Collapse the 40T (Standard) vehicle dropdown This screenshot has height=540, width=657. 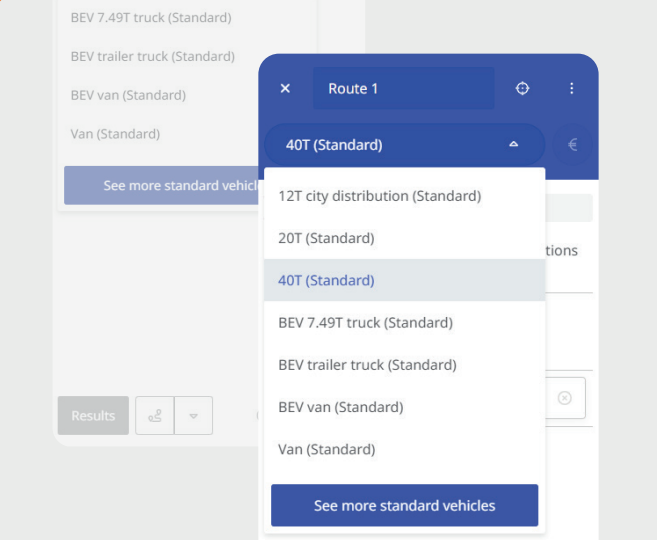click(405, 145)
